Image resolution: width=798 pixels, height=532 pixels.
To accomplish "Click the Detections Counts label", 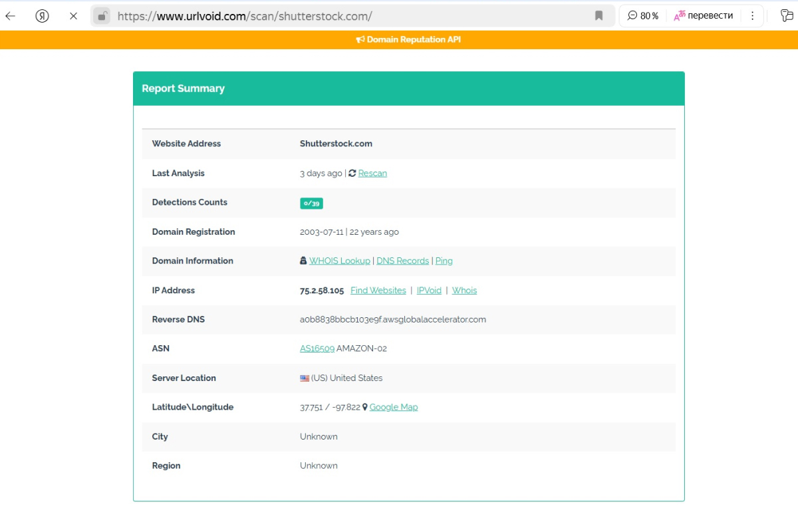I will point(190,202).
